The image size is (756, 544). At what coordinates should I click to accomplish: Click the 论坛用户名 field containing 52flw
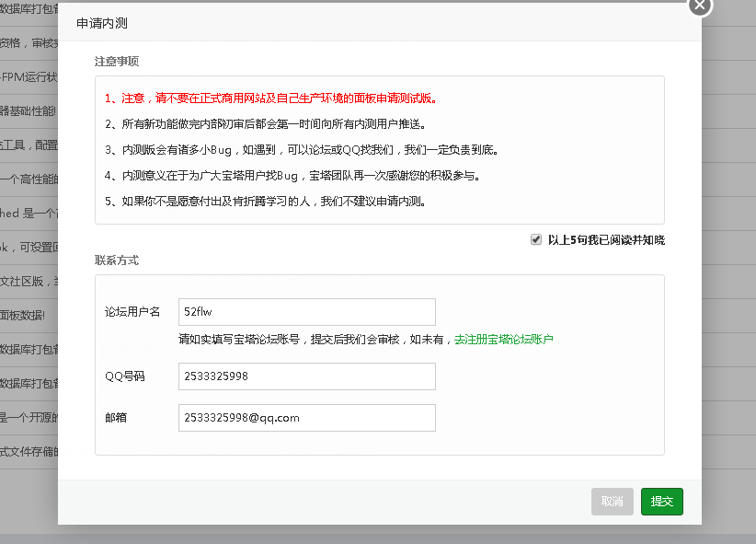pos(306,312)
